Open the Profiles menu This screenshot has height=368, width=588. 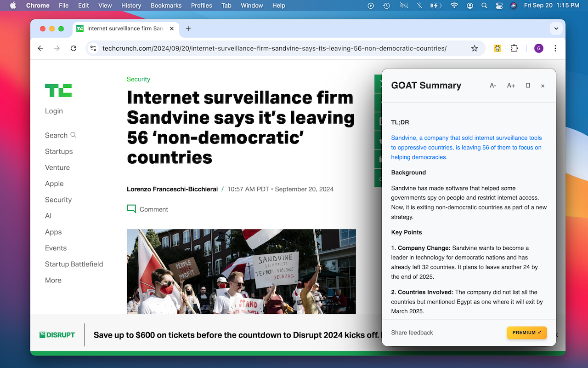(x=202, y=6)
